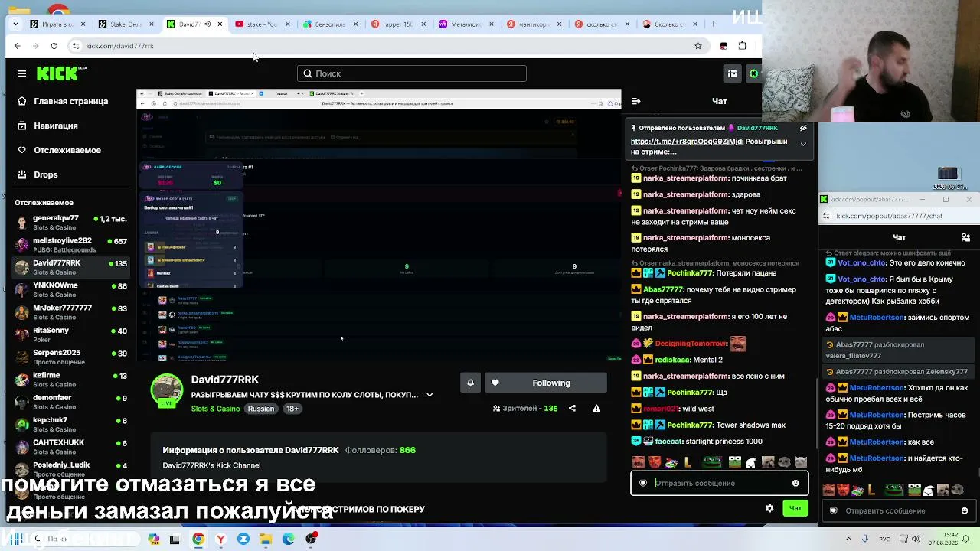Open kefirme channel in sidebar

tap(70, 380)
